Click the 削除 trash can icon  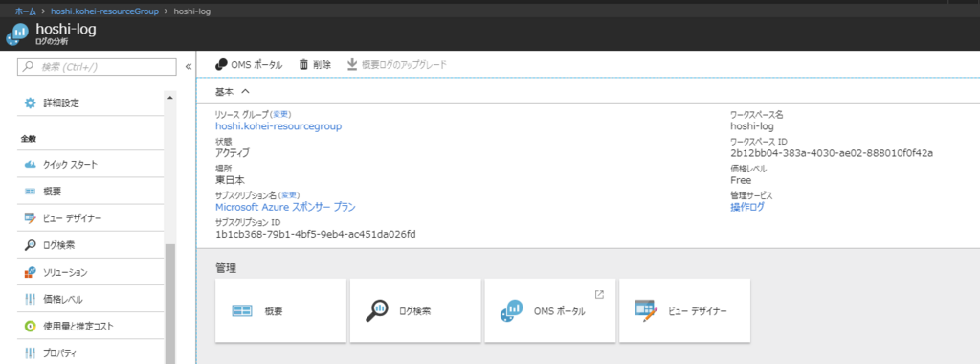pyautogui.click(x=303, y=64)
